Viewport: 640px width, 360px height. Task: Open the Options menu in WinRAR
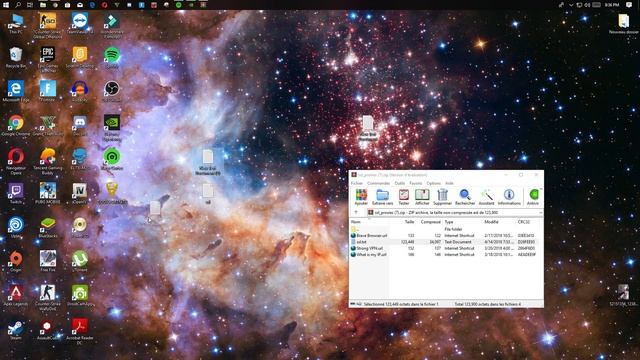pyautogui.click(x=433, y=183)
